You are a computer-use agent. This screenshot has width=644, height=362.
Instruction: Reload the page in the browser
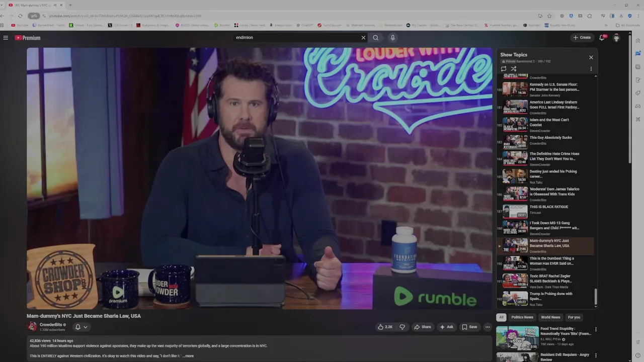pyautogui.click(x=20, y=16)
